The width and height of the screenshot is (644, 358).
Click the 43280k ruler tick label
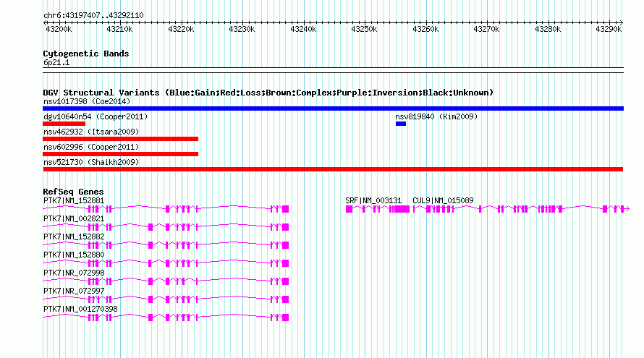tap(548, 29)
